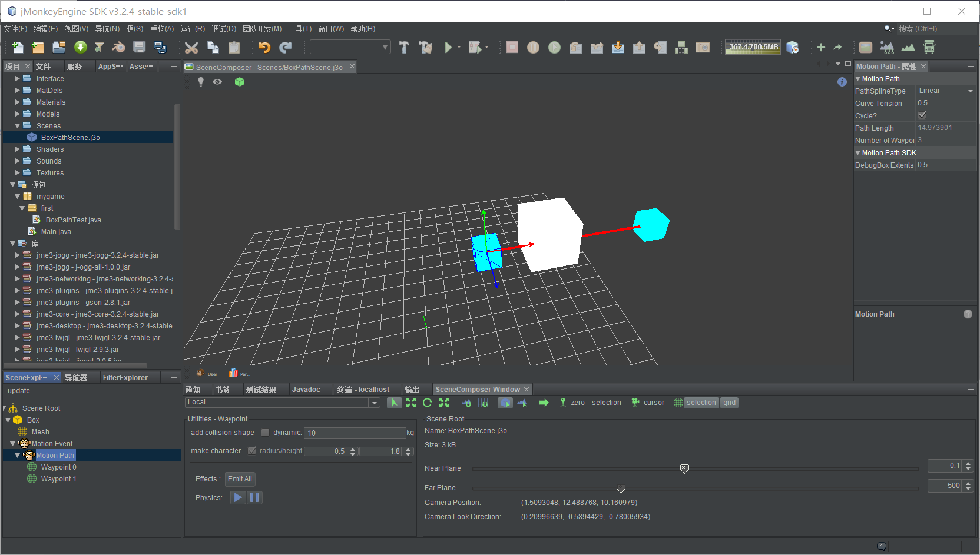Toggle the light bulb in scene view
Screen dimensions: 980x555
pyautogui.click(x=201, y=82)
